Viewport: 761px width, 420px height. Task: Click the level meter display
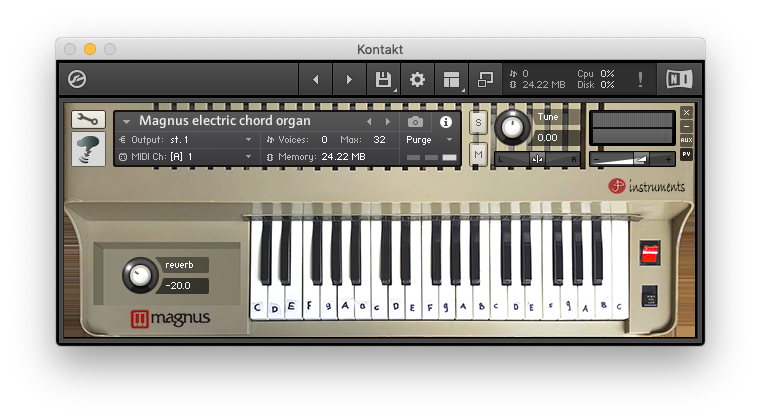pyautogui.click(x=632, y=128)
